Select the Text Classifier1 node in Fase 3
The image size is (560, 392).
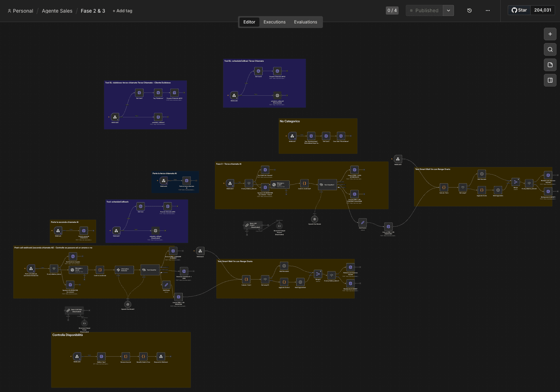coord(328,185)
